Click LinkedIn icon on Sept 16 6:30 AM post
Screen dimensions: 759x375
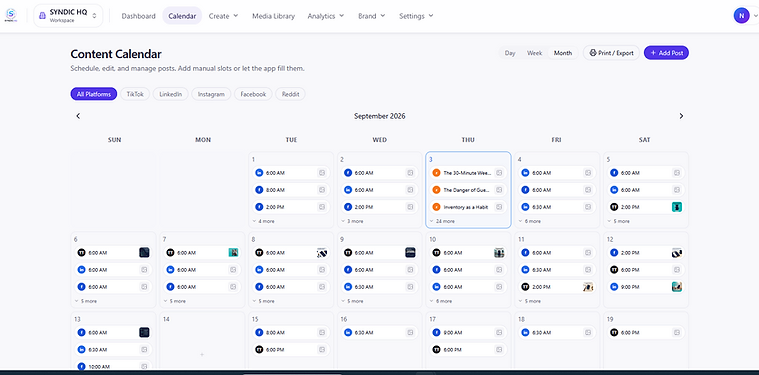(348, 332)
